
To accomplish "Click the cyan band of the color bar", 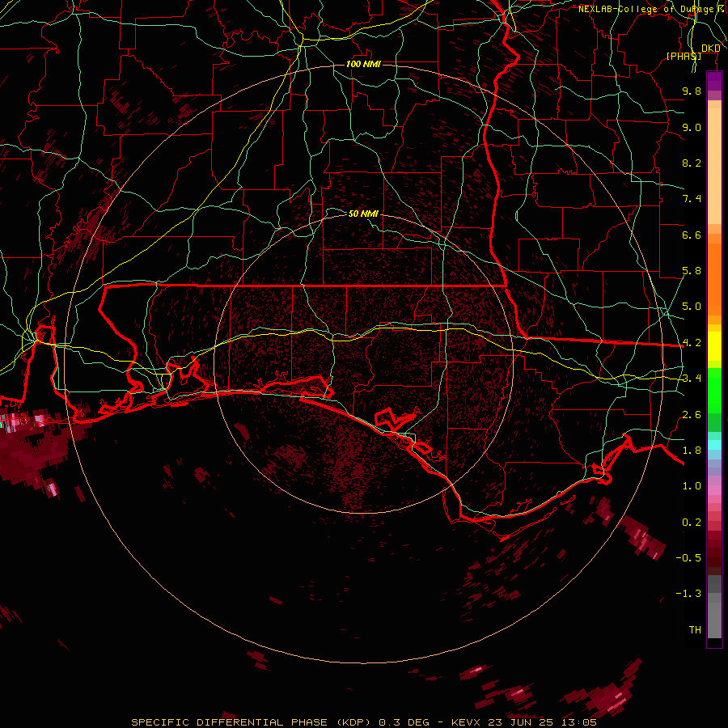I will click(714, 444).
